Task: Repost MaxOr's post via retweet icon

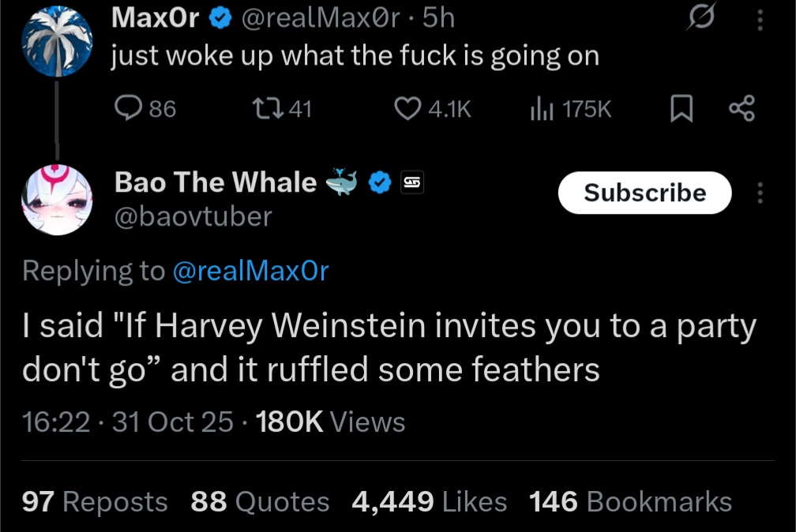Action: click(261, 108)
